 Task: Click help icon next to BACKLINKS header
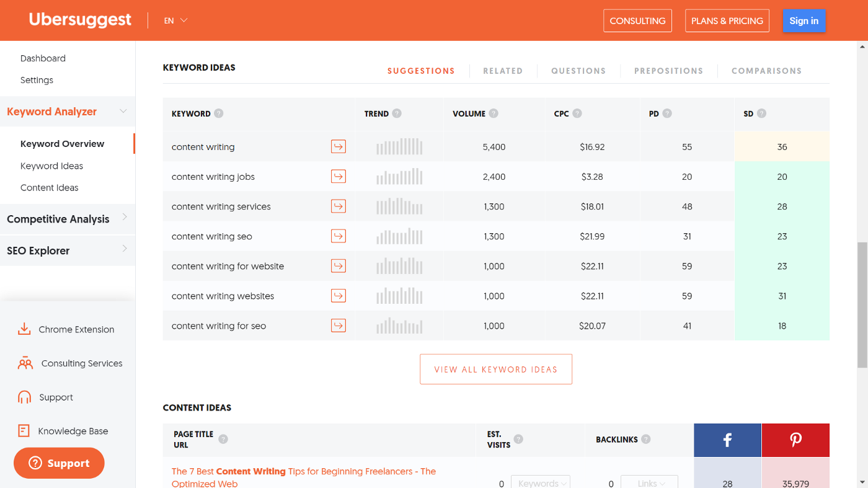tap(646, 439)
